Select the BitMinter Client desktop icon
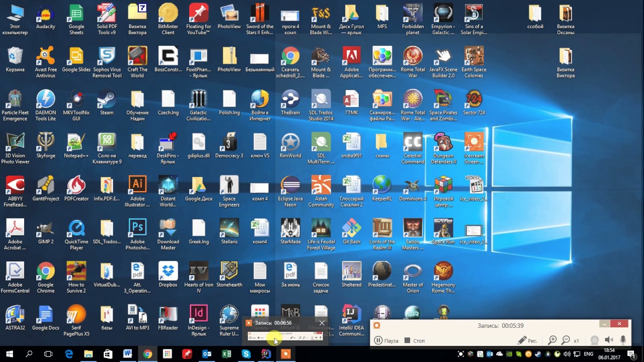644x362 pixels. point(168,20)
